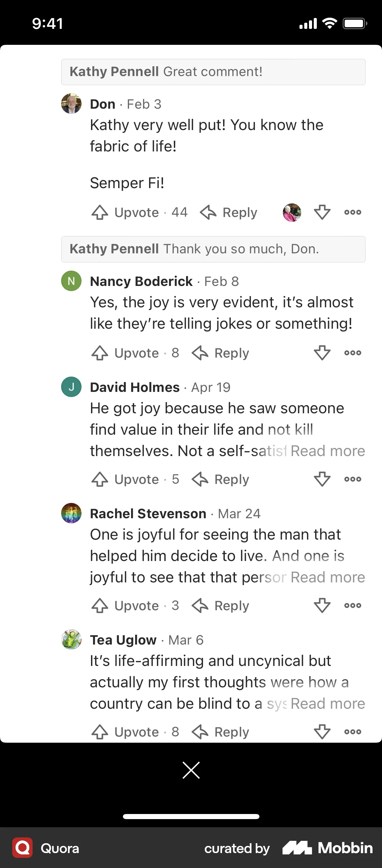This screenshot has width=382, height=868.
Task: Close the comments view with X
Action: coord(191,770)
